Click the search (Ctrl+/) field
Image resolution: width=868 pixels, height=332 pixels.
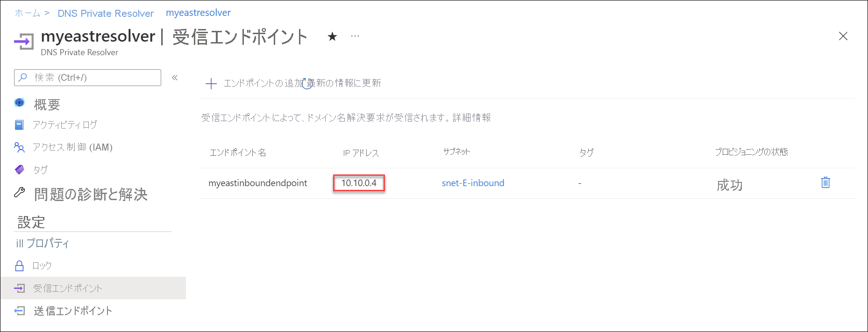[87, 78]
